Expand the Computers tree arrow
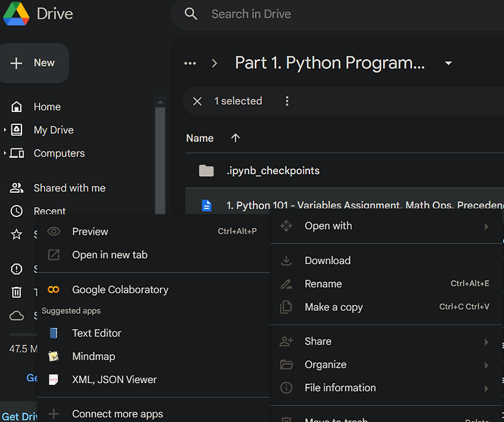This screenshot has height=422, width=504. [x=5, y=153]
